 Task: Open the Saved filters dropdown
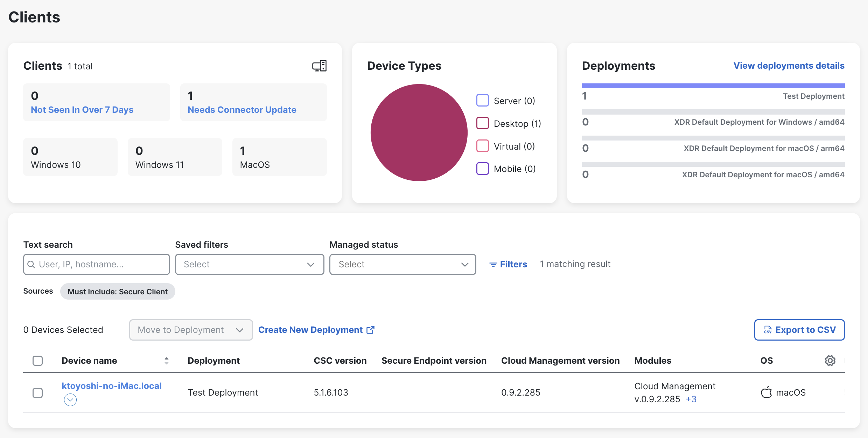click(249, 264)
